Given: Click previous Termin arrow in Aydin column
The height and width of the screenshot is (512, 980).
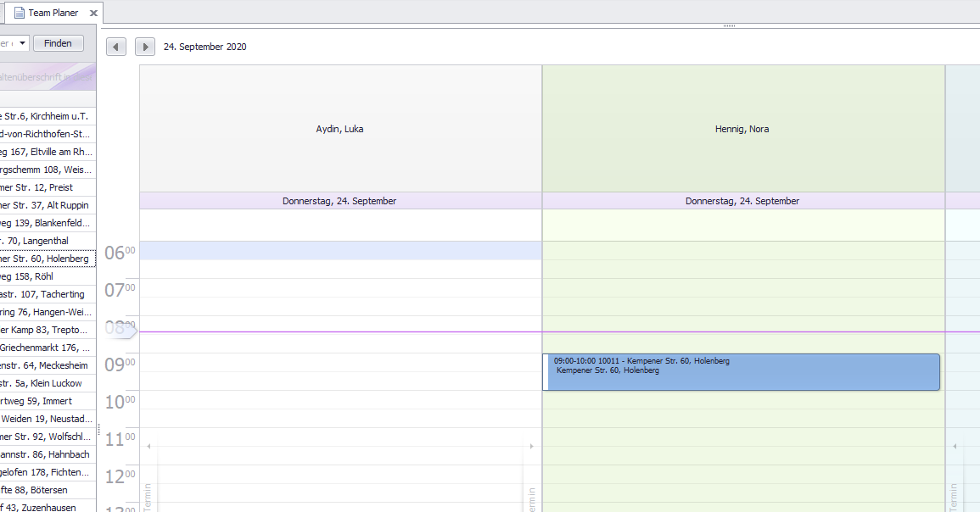Looking at the screenshot, I should pos(148,446).
